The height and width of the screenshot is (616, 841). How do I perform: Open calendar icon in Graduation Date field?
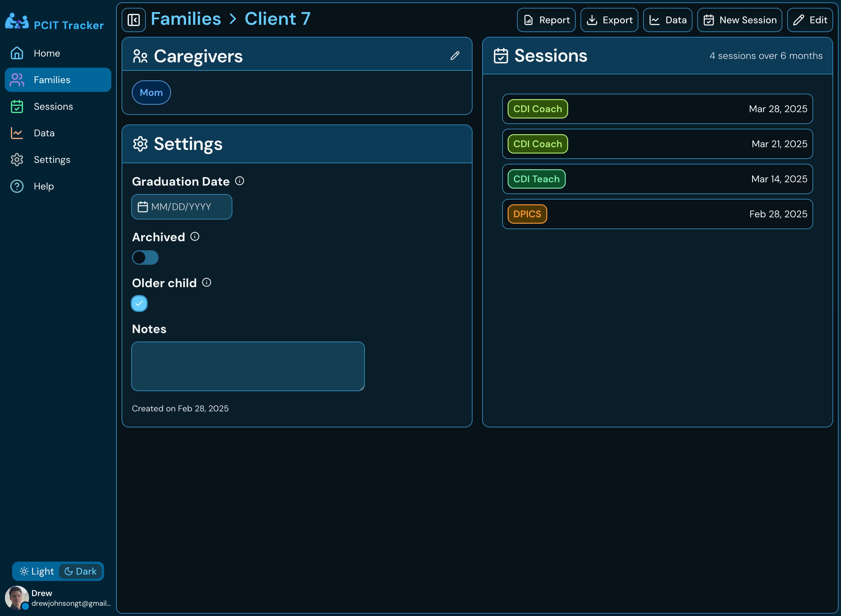pos(142,206)
